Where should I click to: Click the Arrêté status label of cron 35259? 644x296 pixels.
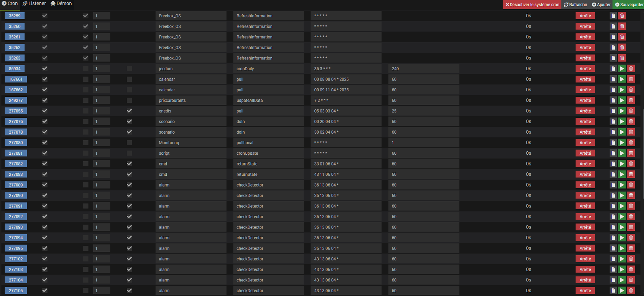pyautogui.click(x=585, y=16)
